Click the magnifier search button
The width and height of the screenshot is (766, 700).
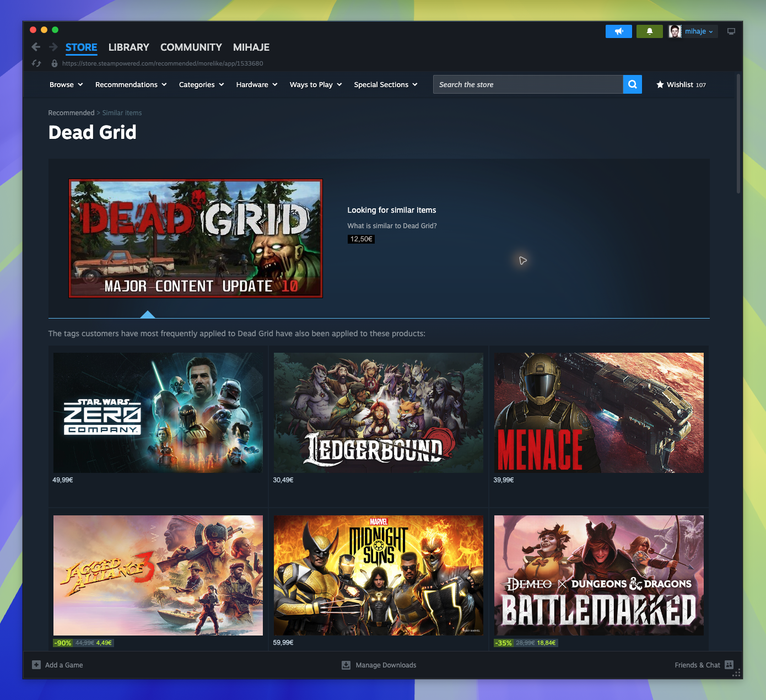(x=633, y=84)
